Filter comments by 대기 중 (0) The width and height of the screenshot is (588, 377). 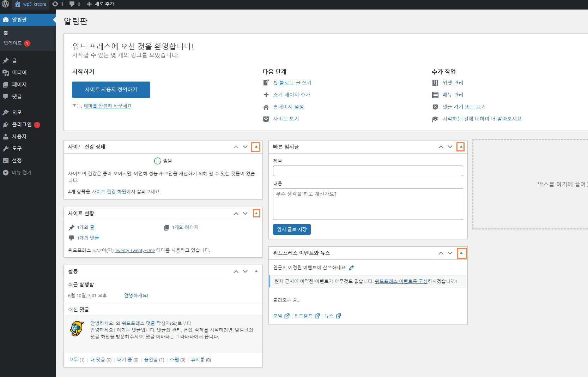pyautogui.click(x=128, y=360)
